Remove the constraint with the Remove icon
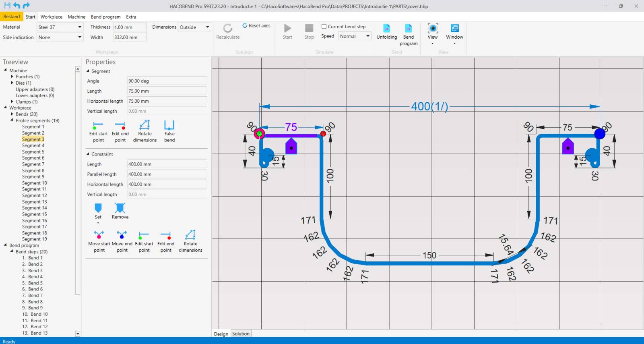Viewport: 644px width, 344px height. point(120,208)
